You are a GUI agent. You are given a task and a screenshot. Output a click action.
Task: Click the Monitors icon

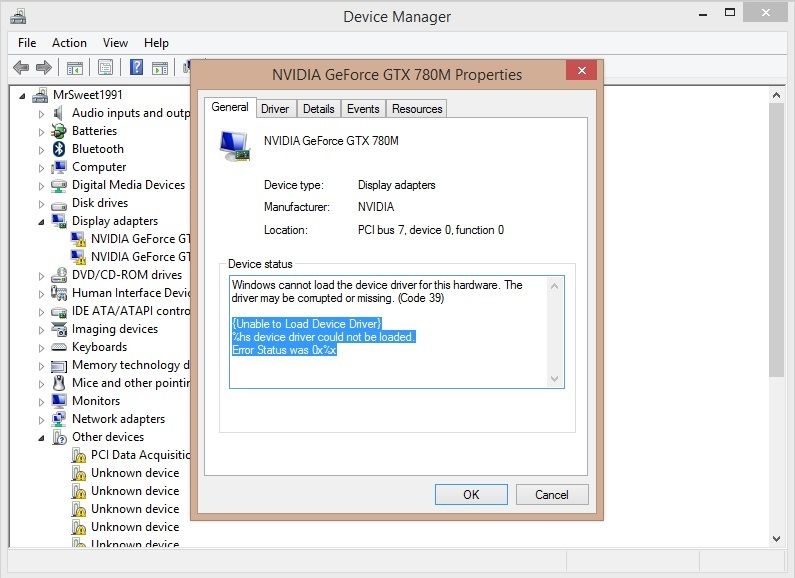point(59,401)
